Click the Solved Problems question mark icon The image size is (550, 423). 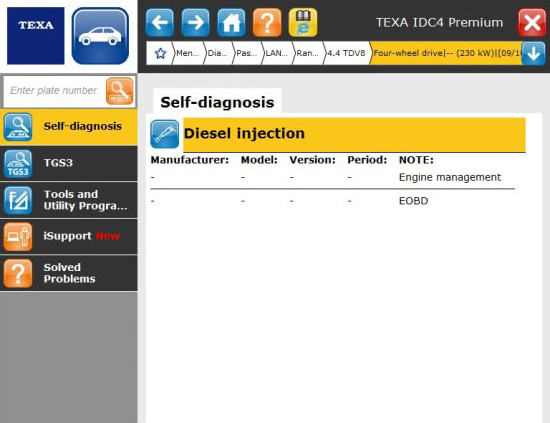tap(18, 273)
